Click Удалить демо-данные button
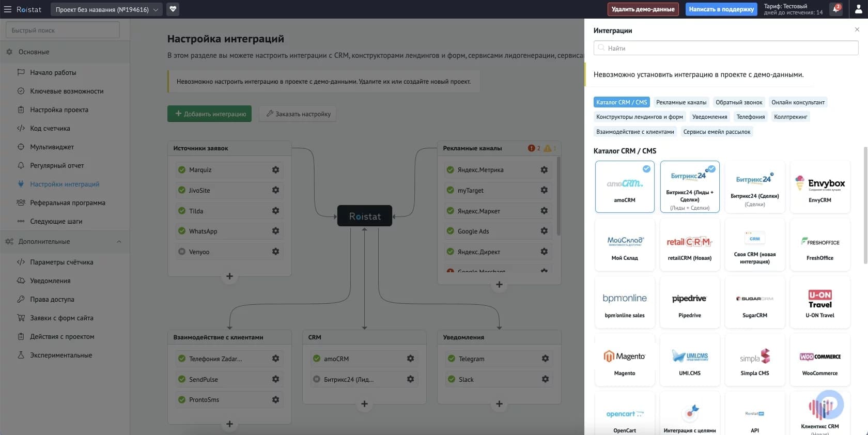This screenshot has height=435, width=868. point(643,9)
